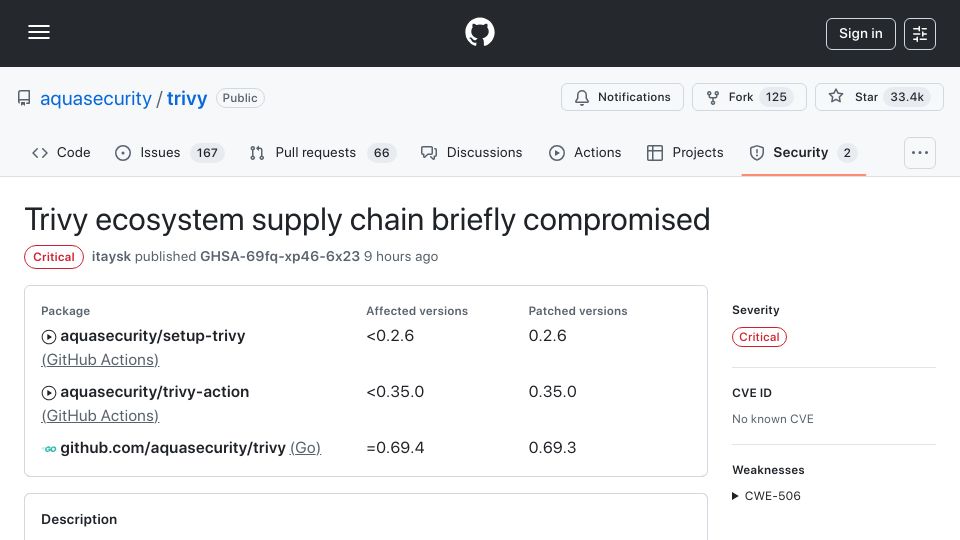Screen dimensions: 960x540
Task: Click the Weaknesses heading
Action: pyautogui.click(x=768, y=470)
